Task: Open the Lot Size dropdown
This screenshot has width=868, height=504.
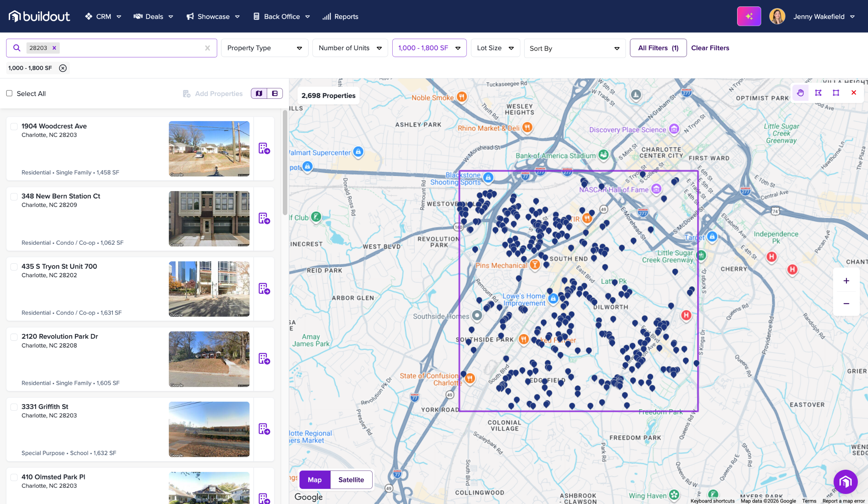Action: point(495,48)
